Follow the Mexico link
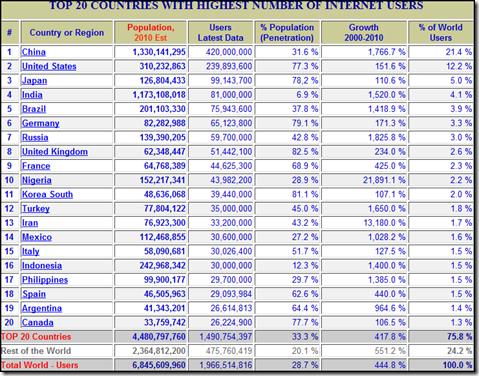Screen dimensions: 479x376 point(37,237)
